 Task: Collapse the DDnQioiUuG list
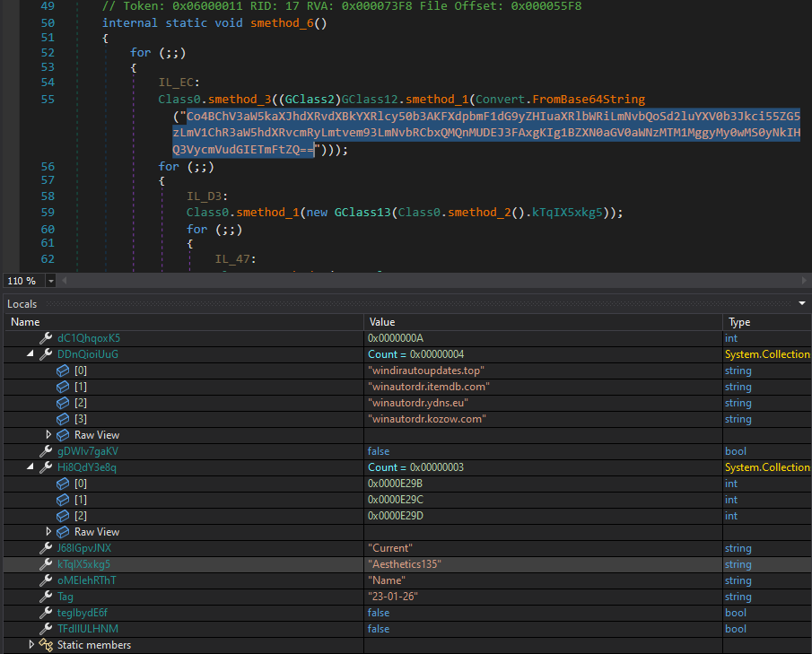[x=30, y=353]
